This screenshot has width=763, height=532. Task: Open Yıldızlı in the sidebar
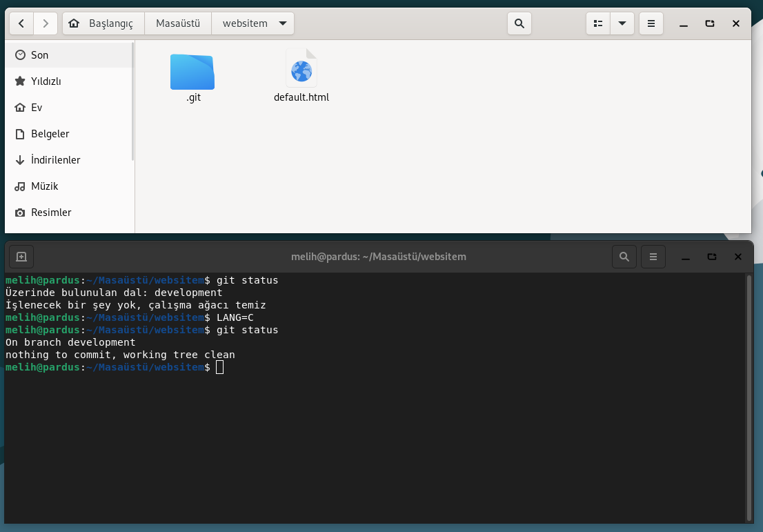pyautogui.click(x=69, y=81)
